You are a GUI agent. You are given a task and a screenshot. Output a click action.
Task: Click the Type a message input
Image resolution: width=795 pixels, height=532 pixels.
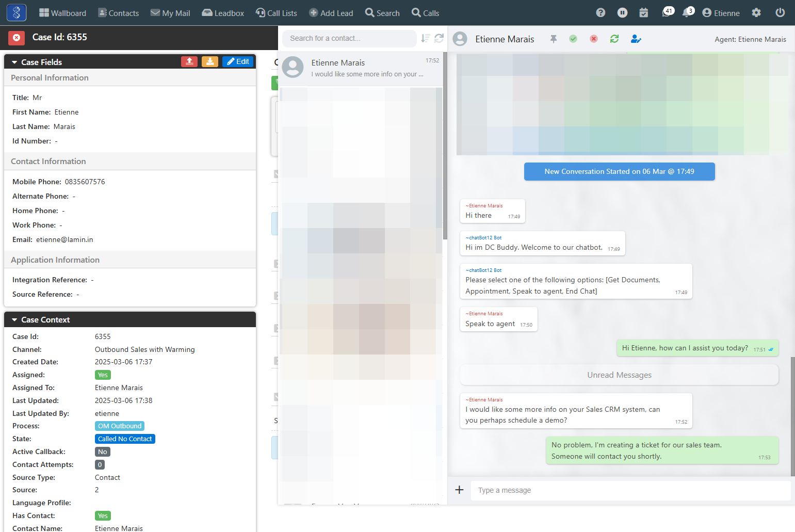point(630,490)
